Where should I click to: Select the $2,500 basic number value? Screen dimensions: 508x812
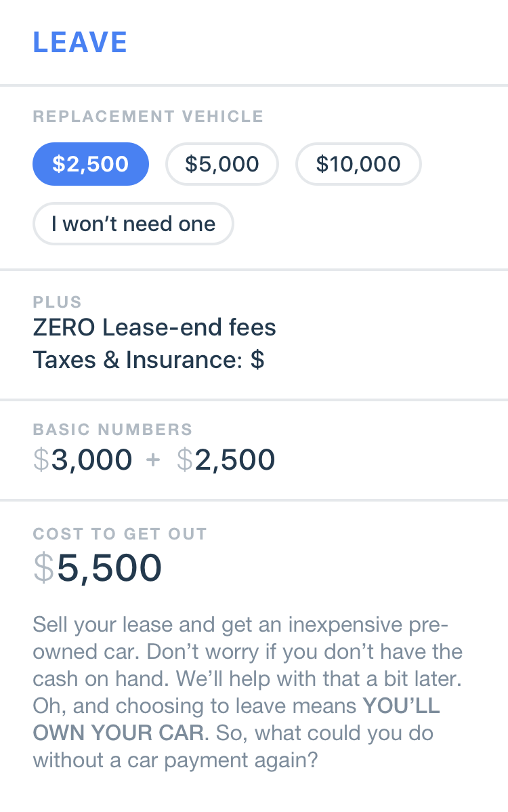226,460
